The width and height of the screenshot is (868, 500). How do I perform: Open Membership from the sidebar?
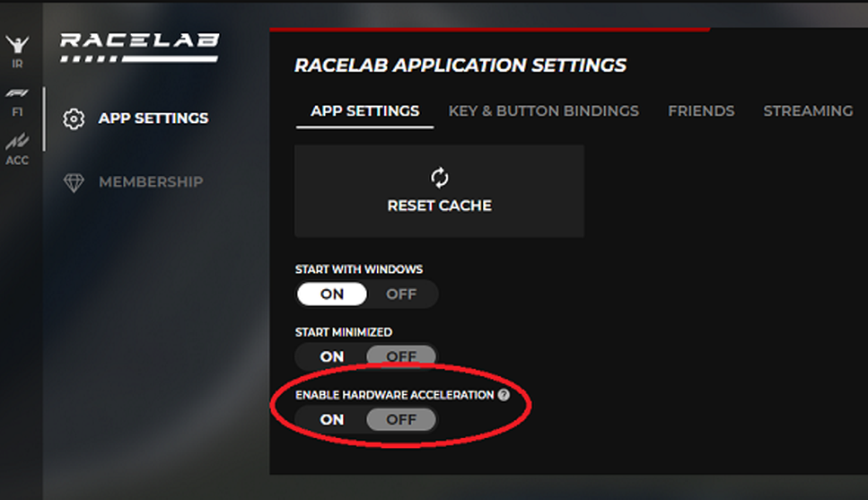click(150, 182)
